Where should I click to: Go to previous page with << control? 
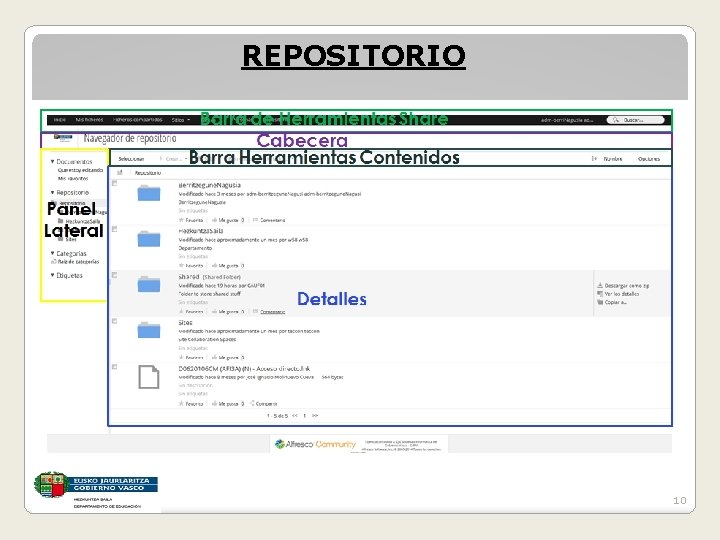(x=295, y=416)
